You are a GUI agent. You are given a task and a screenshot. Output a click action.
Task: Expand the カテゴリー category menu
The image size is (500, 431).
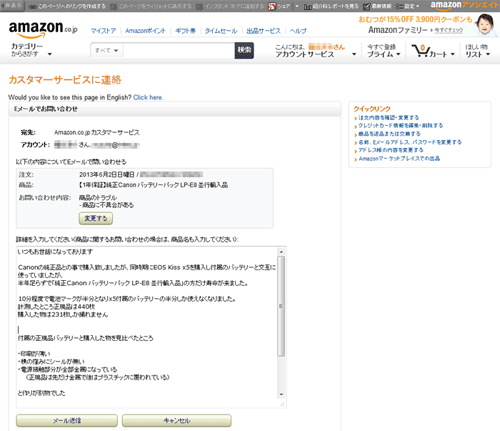tap(31, 50)
